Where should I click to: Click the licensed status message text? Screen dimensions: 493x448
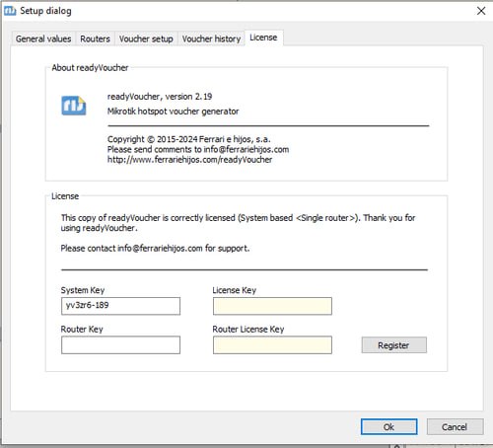tap(238, 223)
